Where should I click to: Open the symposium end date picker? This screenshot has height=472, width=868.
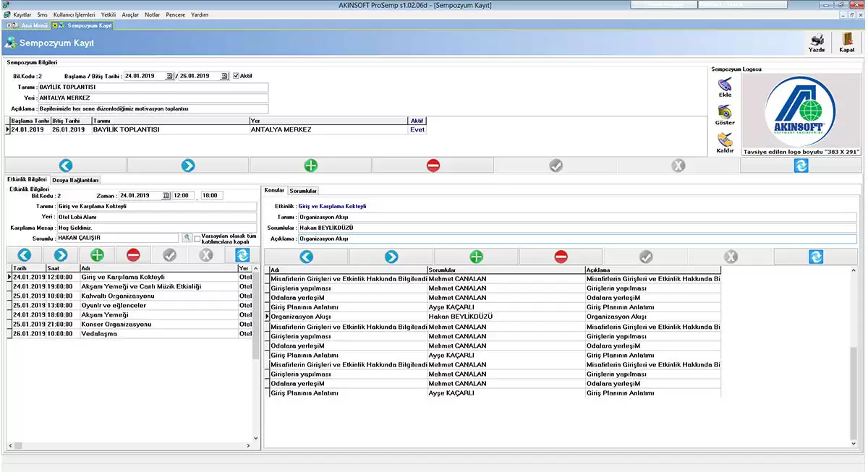point(224,76)
